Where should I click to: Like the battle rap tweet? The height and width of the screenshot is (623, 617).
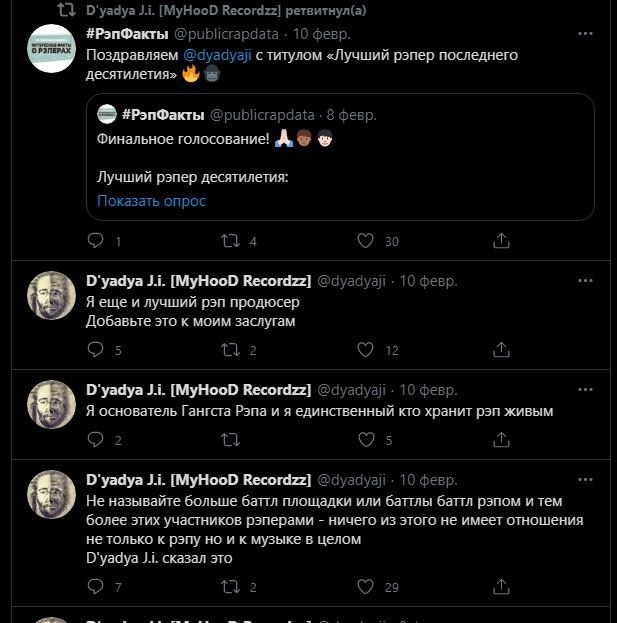365,586
